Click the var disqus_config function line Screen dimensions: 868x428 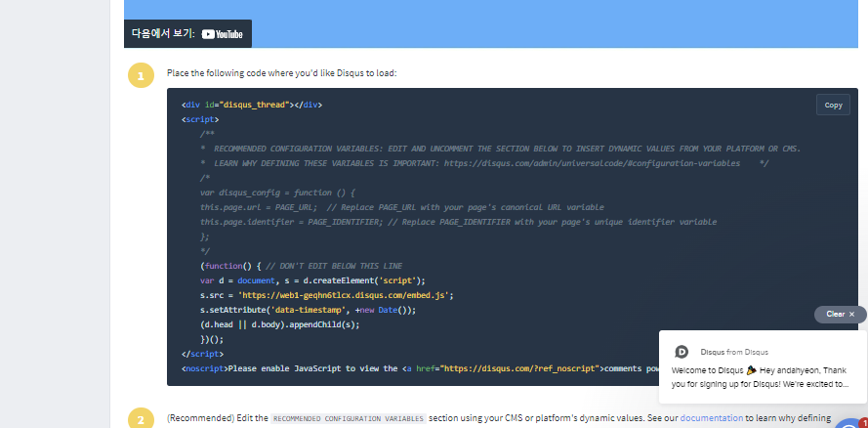click(276, 193)
